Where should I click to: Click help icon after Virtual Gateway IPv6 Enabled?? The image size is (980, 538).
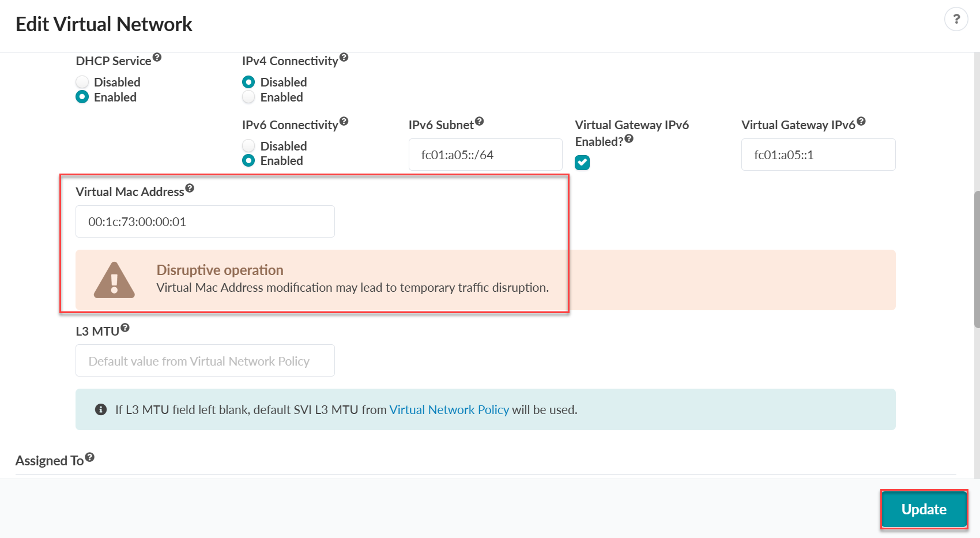pos(629,138)
